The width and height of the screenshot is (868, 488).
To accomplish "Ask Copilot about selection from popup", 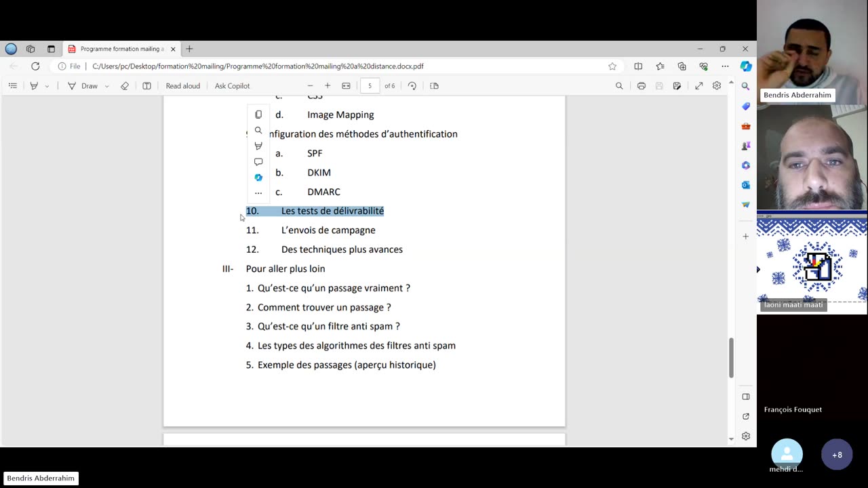I will [258, 177].
